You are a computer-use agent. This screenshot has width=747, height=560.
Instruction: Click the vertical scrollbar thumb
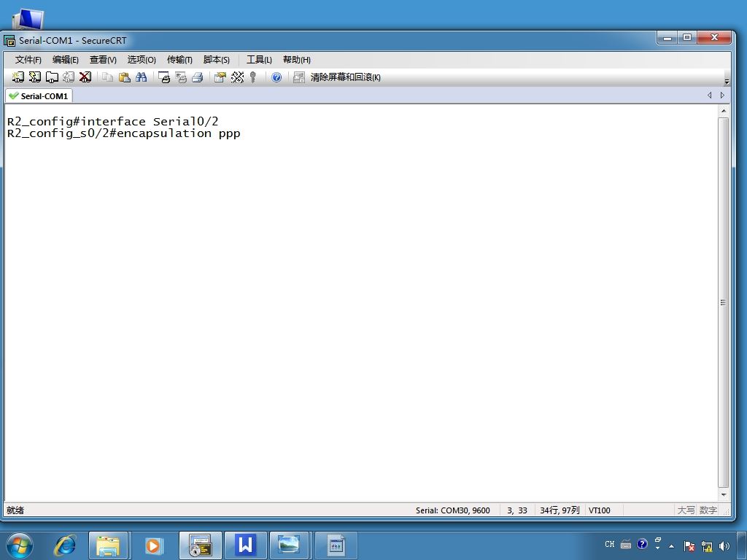pyautogui.click(x=724, y=303)
